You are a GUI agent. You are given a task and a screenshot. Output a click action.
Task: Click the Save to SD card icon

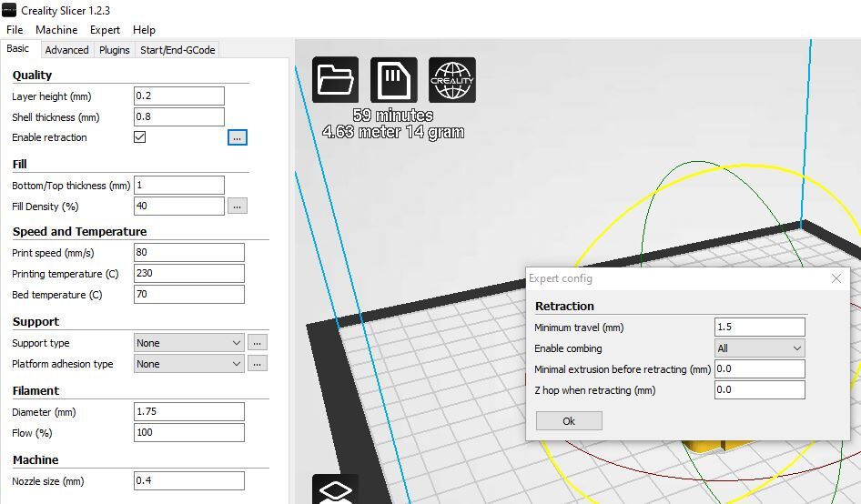pos(394,80)
